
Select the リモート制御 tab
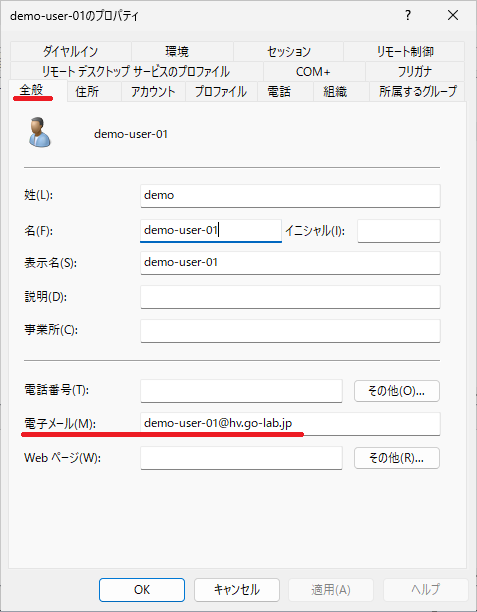404,52
